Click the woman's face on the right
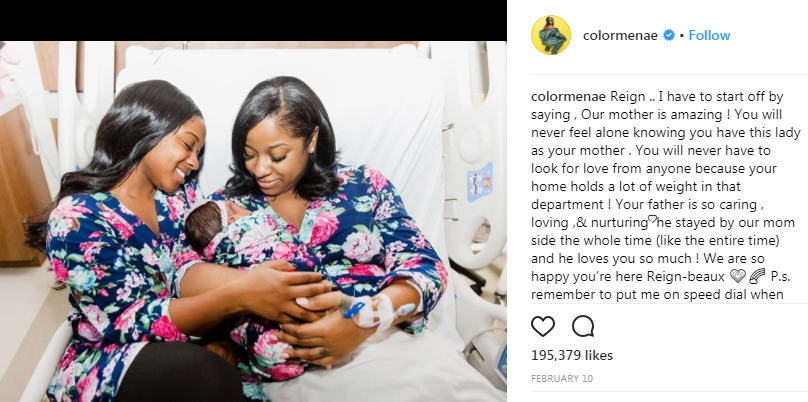 [x=281, y=162]
